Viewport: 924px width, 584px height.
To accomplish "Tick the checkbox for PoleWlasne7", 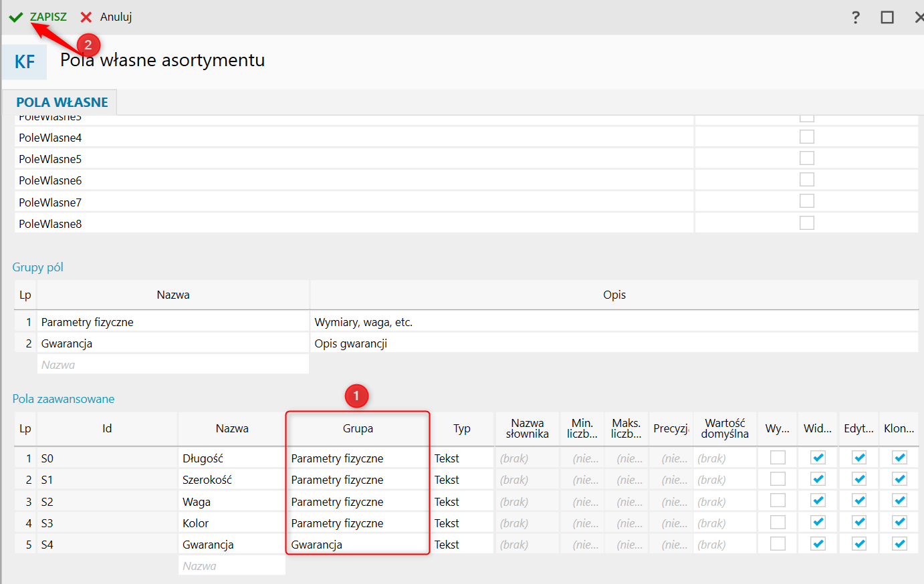I will (807, 201).
